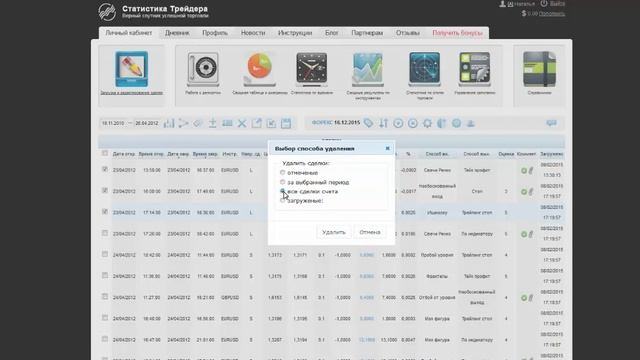This screenshot has height=360, width=640.
Task: Click the download arrow toolbar icon
Action: [213, 123]
